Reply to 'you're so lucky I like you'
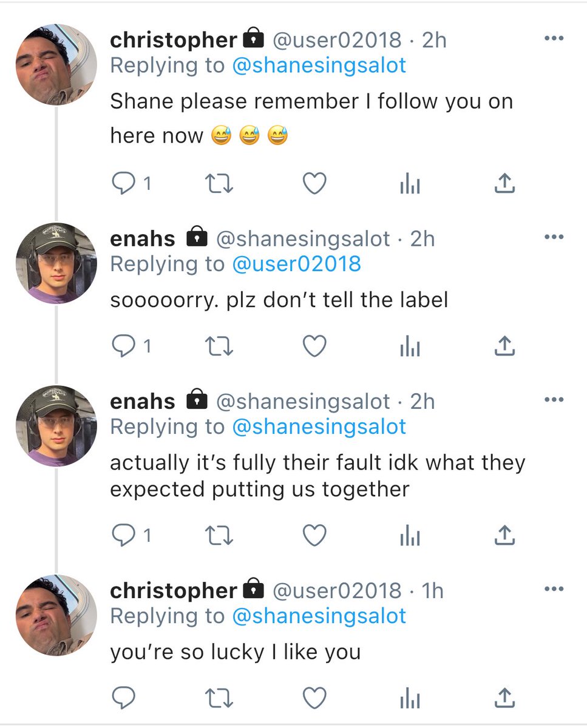 (x=124, y=698)
